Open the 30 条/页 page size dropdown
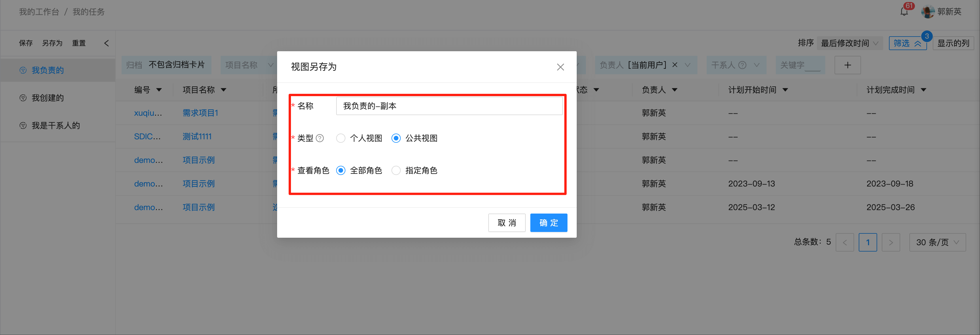Image resolution: width=980 pixels, height=335 pixels. pos(937,242)
